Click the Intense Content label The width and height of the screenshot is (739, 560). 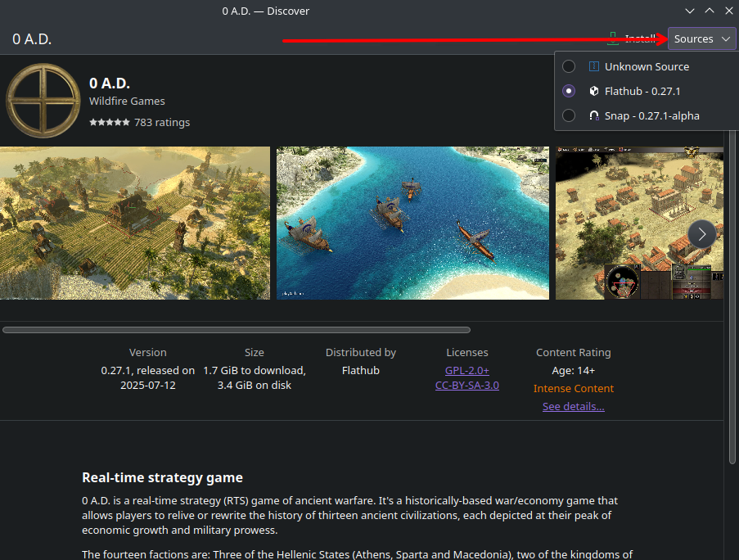pos(573,388)
